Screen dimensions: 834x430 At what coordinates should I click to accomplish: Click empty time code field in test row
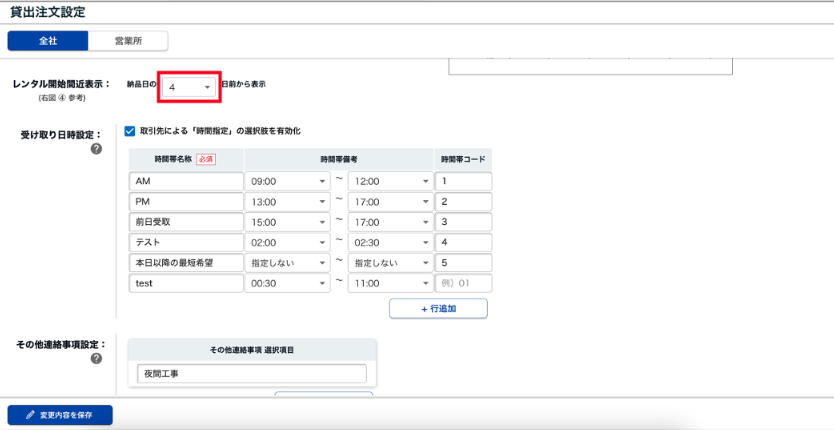[x=463, y=283]
